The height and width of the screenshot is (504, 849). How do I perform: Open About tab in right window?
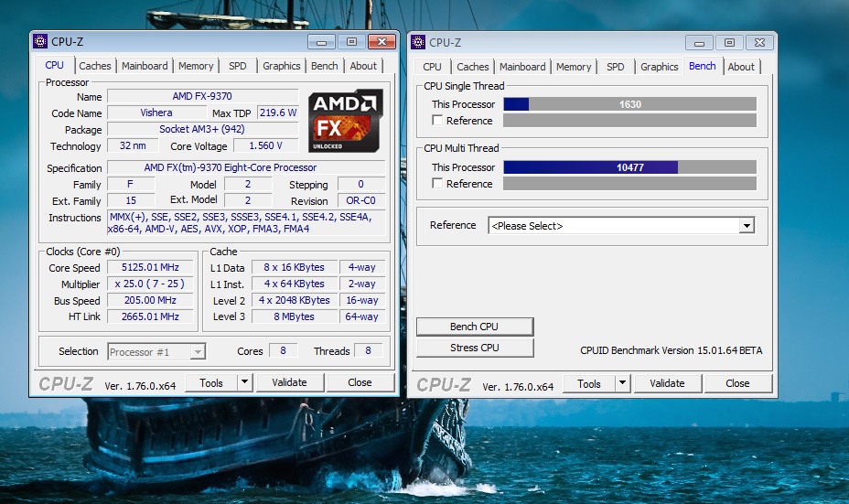[741, 67]
